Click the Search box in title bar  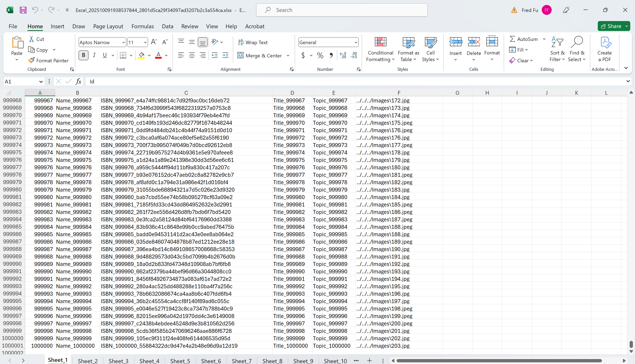tap(342, 10)
